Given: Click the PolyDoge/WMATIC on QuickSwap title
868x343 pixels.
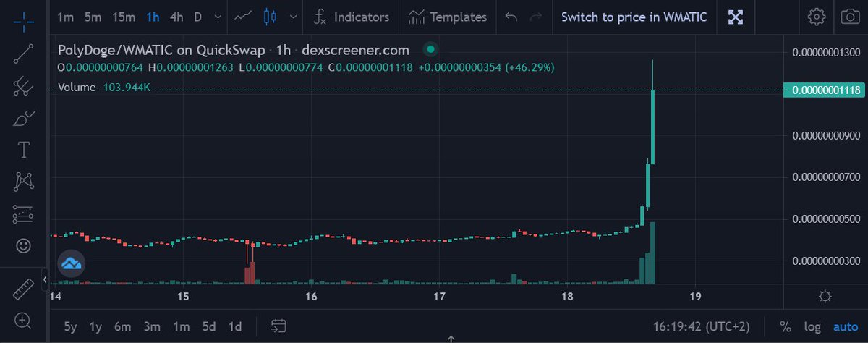Looking at the screenshot, I should pos(161,50).
